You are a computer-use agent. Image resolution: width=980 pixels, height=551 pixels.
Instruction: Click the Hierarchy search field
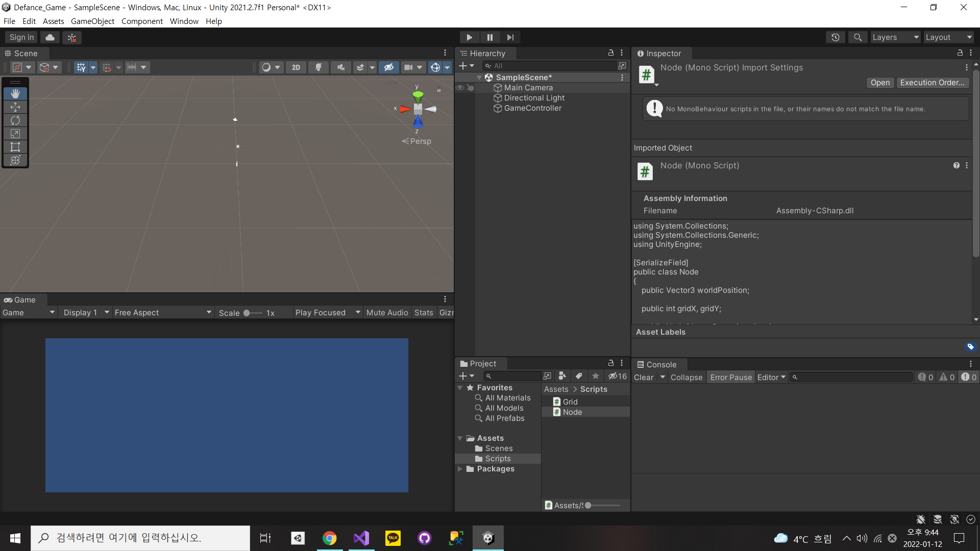point(551,66)
